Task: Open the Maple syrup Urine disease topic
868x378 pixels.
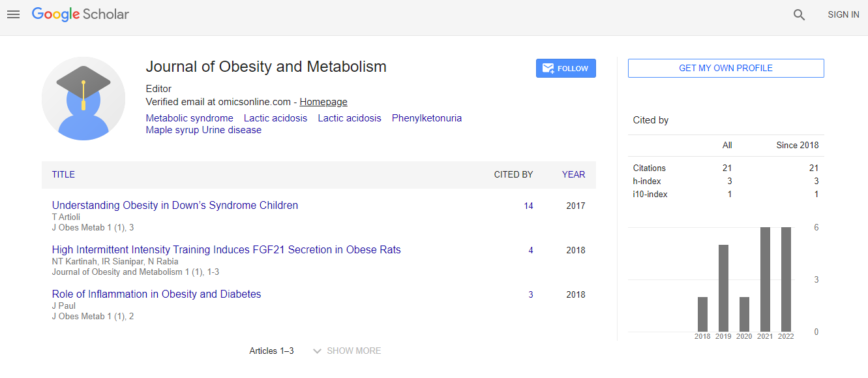Action: 203,130
